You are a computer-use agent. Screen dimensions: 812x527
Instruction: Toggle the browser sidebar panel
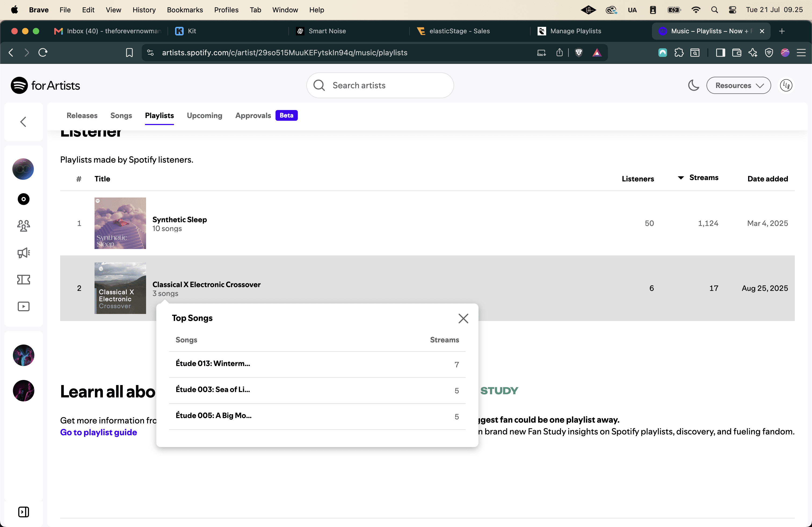[720, 53]
